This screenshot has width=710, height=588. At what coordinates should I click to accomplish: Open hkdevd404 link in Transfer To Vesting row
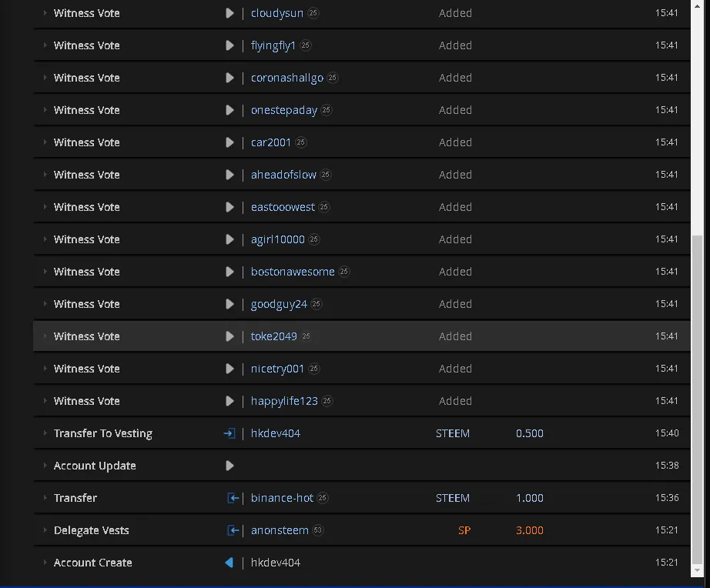[x=276, y=433]
